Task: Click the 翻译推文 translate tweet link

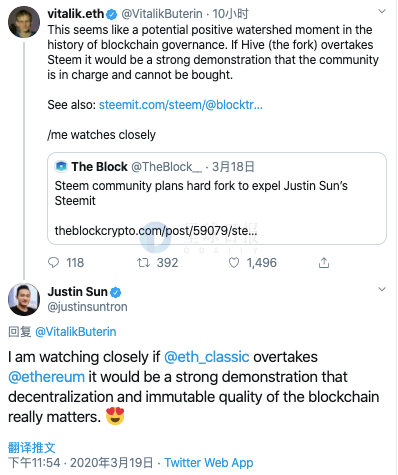Action: 32,448
